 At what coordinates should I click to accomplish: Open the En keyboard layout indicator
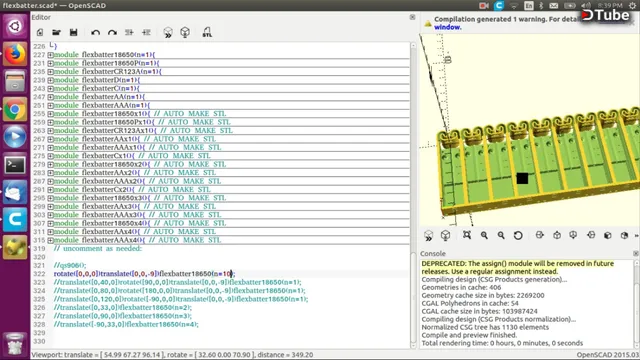[529, 5]
